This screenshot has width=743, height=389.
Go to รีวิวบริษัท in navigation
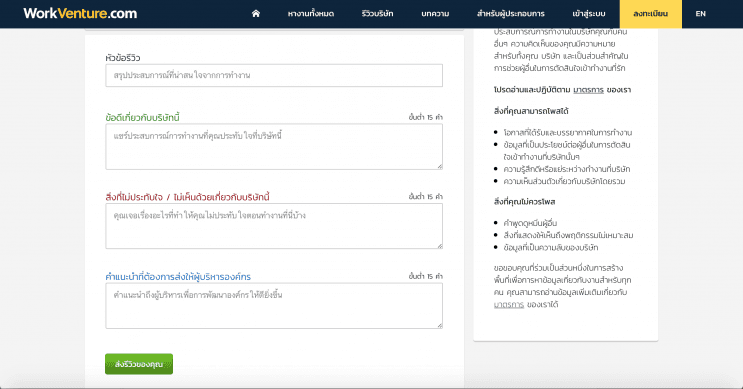377,14
